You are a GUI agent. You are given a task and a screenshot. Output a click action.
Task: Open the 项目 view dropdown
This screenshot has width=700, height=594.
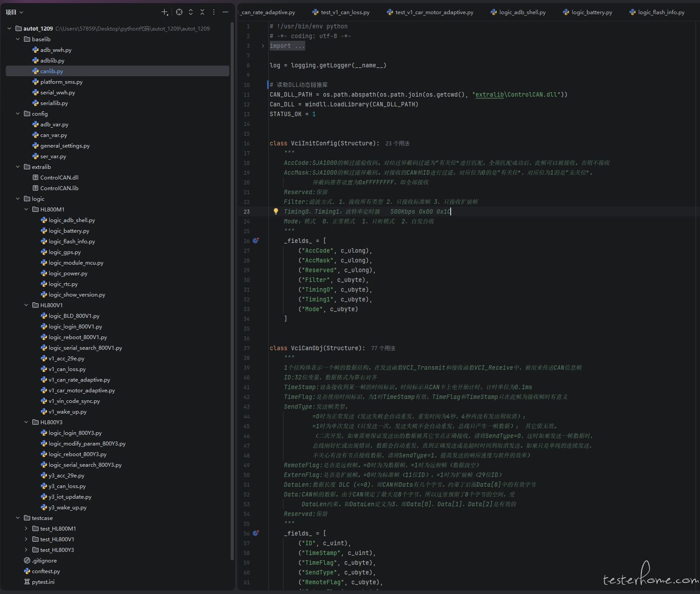coord(14,12)
